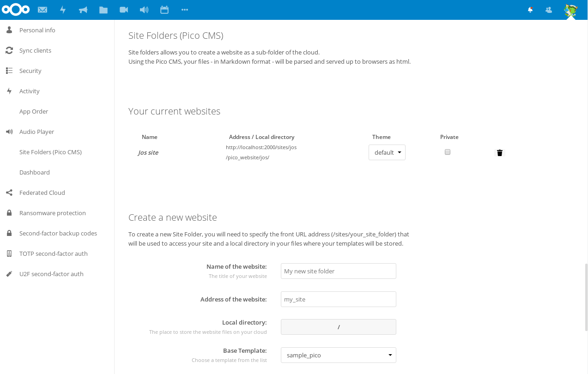Delete Jos site with trash icon
This screenshot has width=588, height=374.
click(x=499, y=153)
